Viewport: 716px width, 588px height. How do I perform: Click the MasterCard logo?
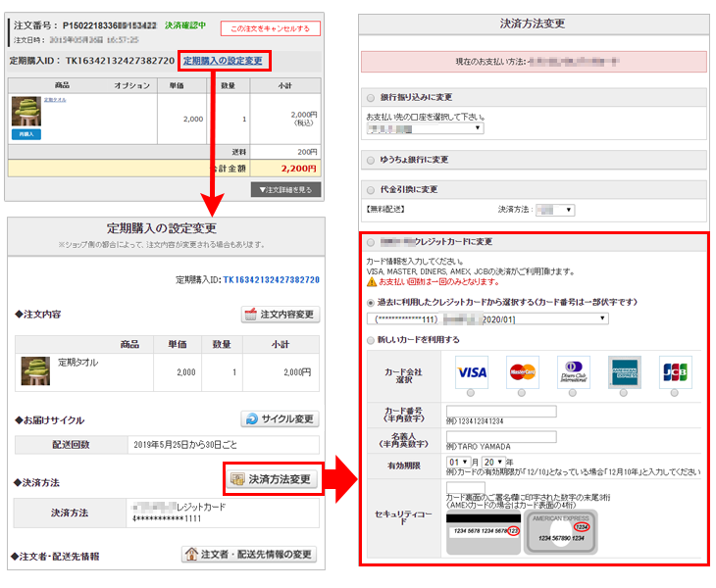[523, 372]
